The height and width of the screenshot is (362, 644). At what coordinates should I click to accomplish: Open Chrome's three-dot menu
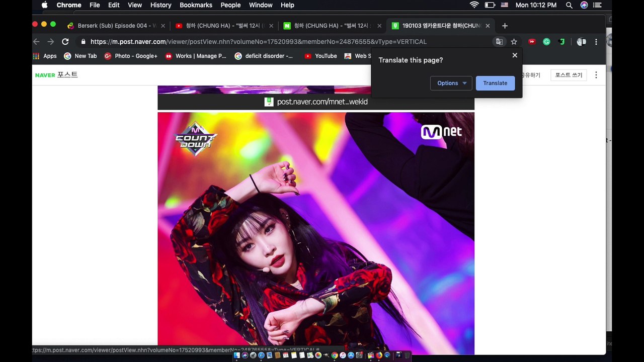click(x=596, y=42)
